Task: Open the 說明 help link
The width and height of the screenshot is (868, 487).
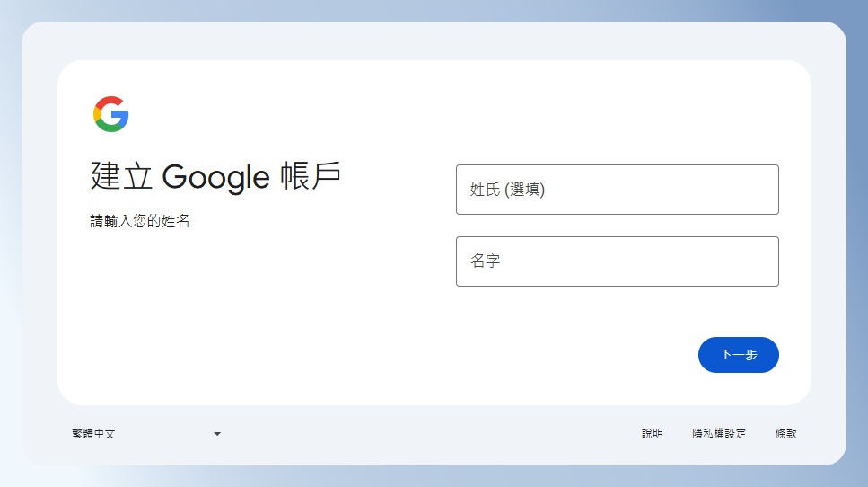Action: point(652,434)
